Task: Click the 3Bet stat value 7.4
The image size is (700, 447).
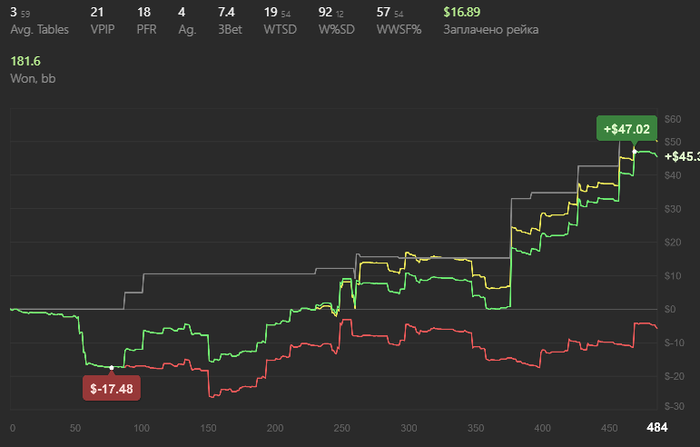Action: click(x=226, y=12)
